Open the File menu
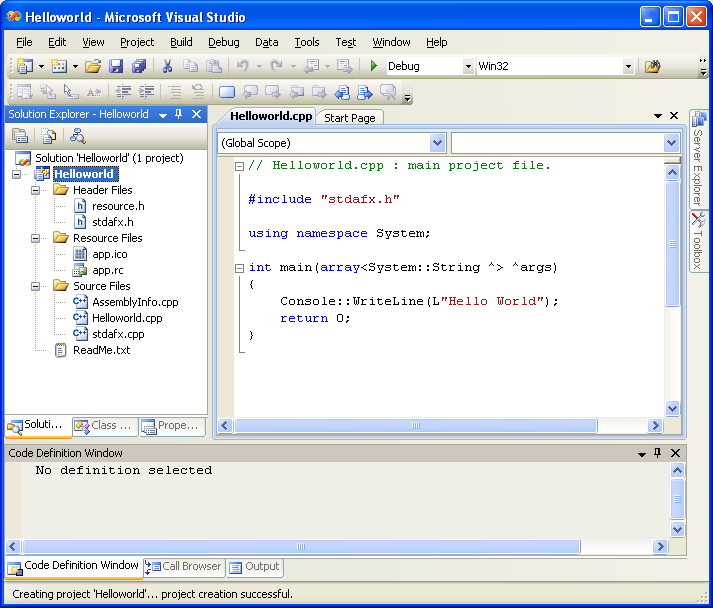 pyautogui.click(x=24, y=42)
